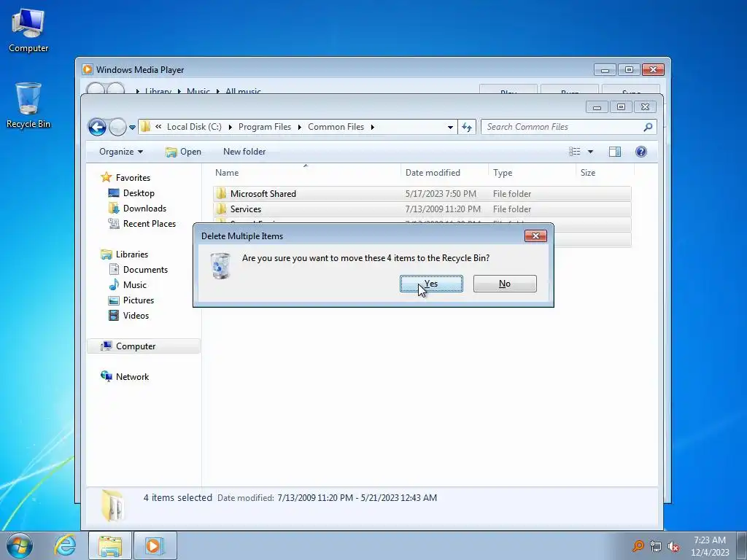
Task: Switch to Windows Media Player taskbar icon
Action: (155, 545)
